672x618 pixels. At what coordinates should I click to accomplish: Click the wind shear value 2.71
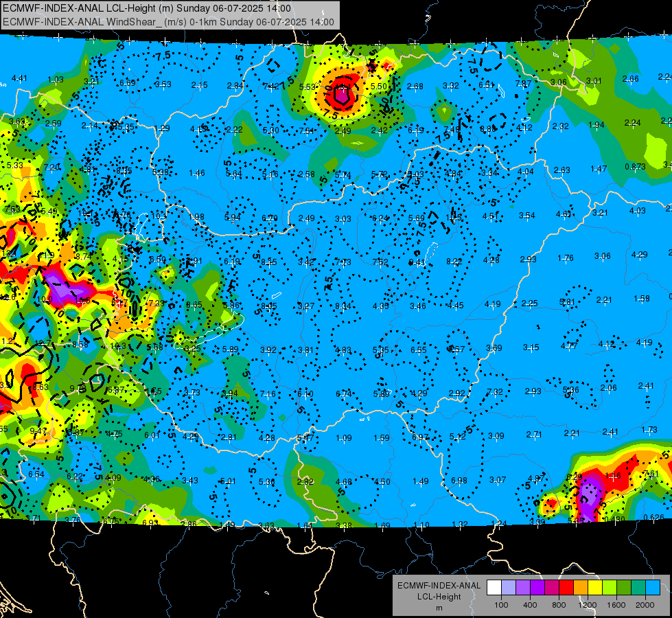(534, 435)
